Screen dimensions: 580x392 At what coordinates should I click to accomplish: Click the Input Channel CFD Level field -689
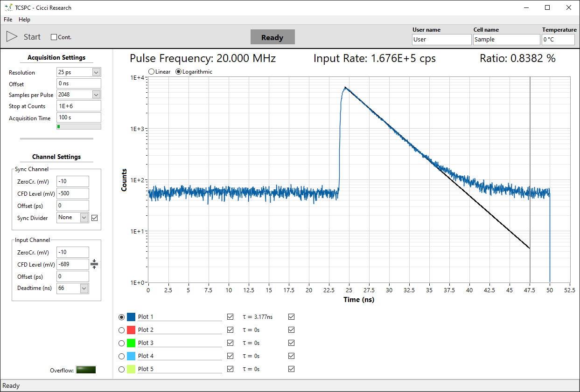73,264
